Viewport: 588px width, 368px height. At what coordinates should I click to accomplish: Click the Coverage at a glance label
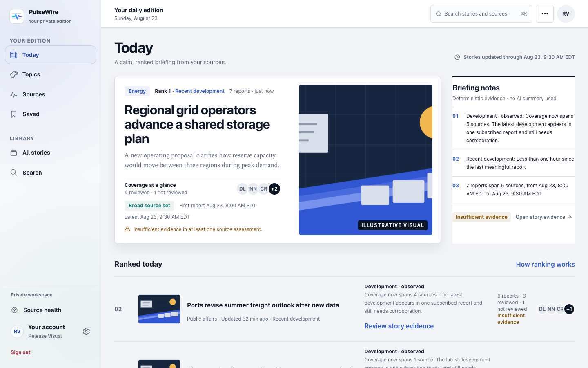click(x=150, y=185)
